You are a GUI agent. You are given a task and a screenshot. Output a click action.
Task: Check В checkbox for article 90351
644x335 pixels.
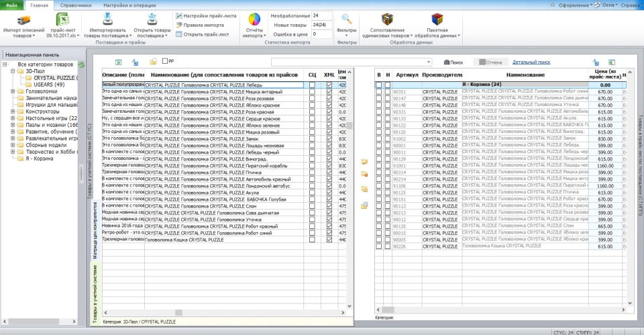378,92
